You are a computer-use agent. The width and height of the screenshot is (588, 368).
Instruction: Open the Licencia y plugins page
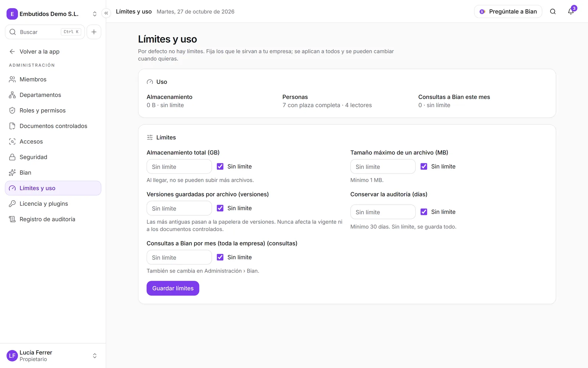(x=53, y=204)
